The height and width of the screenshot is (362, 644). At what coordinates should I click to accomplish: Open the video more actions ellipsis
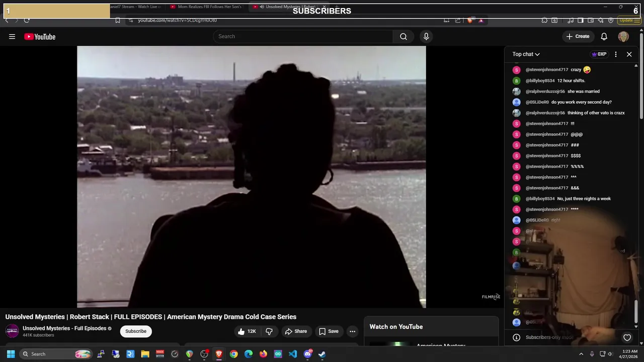coord(353,331)
